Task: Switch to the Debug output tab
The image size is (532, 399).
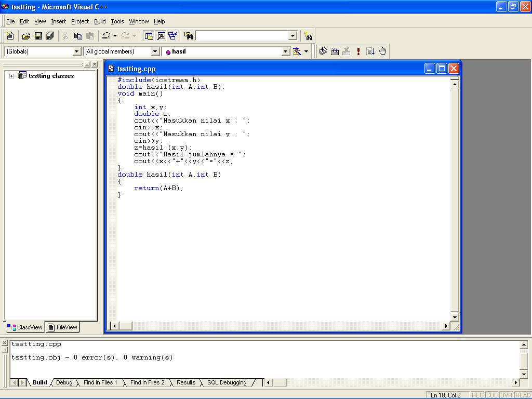Action: (x=64, y=382)
